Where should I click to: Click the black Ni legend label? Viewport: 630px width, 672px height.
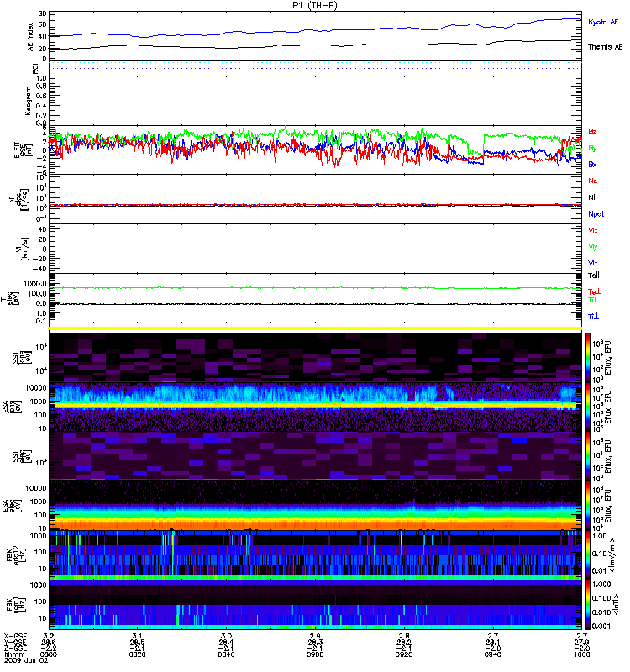point(591,197)
